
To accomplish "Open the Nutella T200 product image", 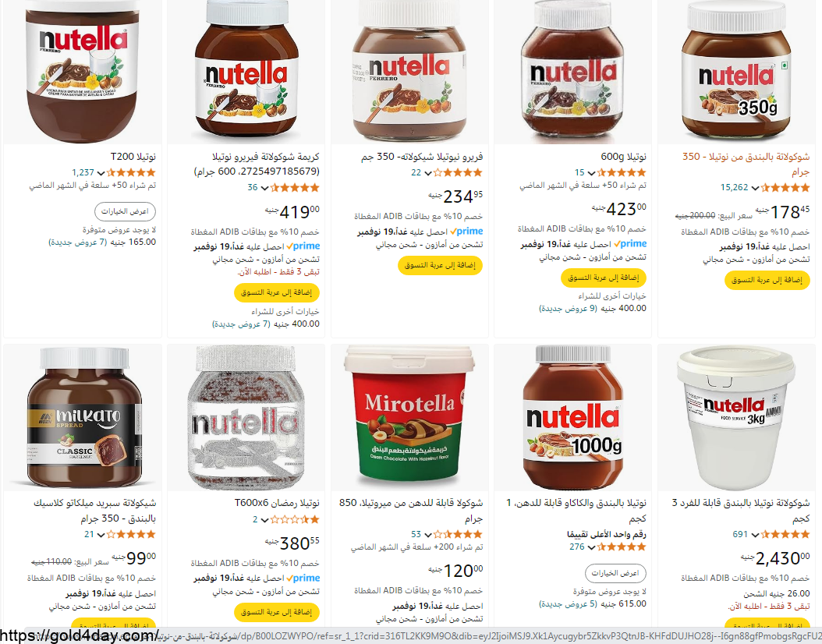I will (83, 72).
